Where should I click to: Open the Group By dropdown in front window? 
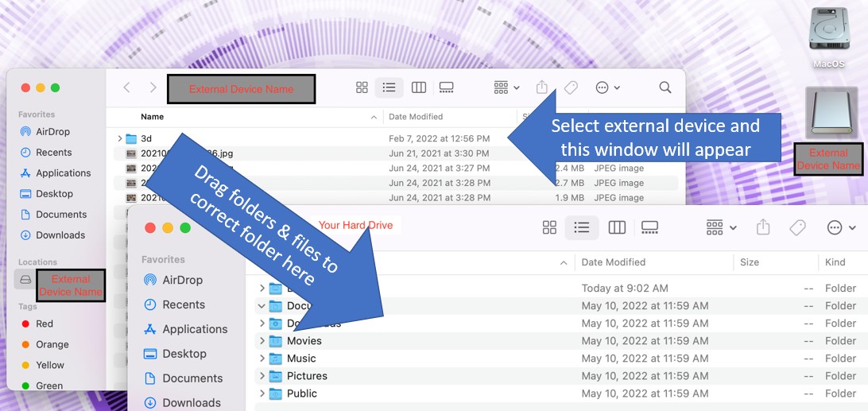point(720,228)
